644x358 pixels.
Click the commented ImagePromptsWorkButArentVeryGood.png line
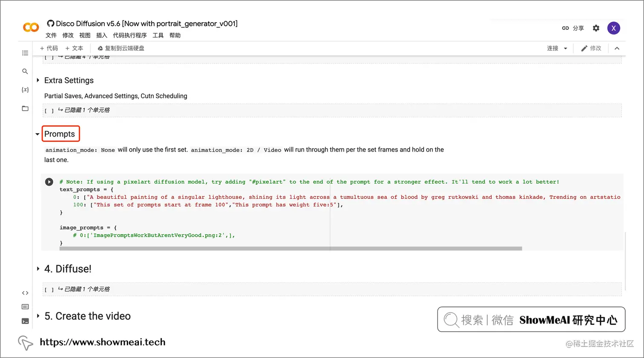(154, 235)
